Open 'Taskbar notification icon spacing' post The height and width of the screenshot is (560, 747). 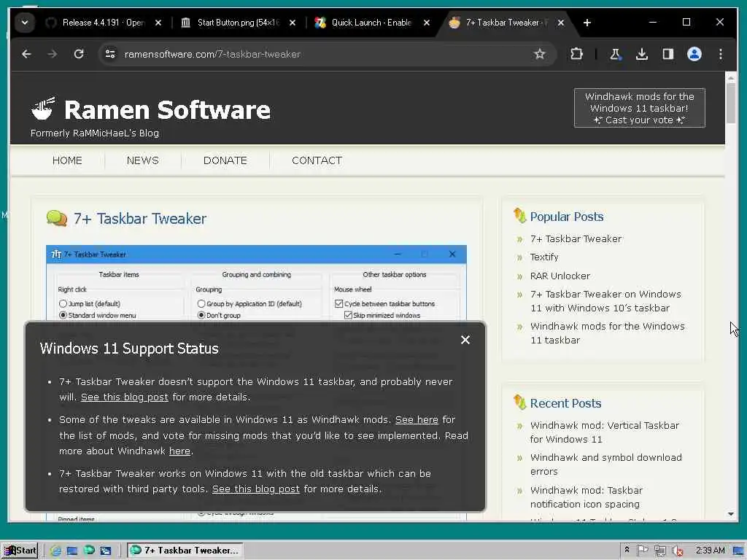click(x=586, y=497)
